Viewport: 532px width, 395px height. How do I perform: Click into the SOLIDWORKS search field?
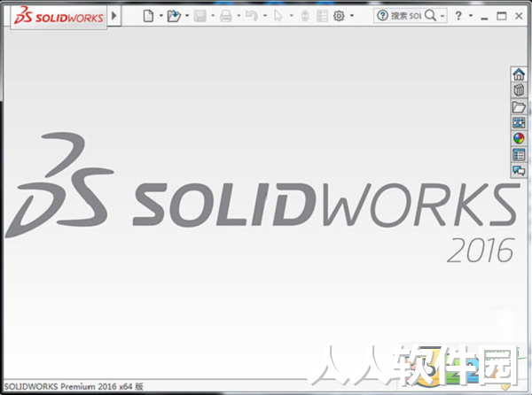pyautogui.click(x=406, y=16)
